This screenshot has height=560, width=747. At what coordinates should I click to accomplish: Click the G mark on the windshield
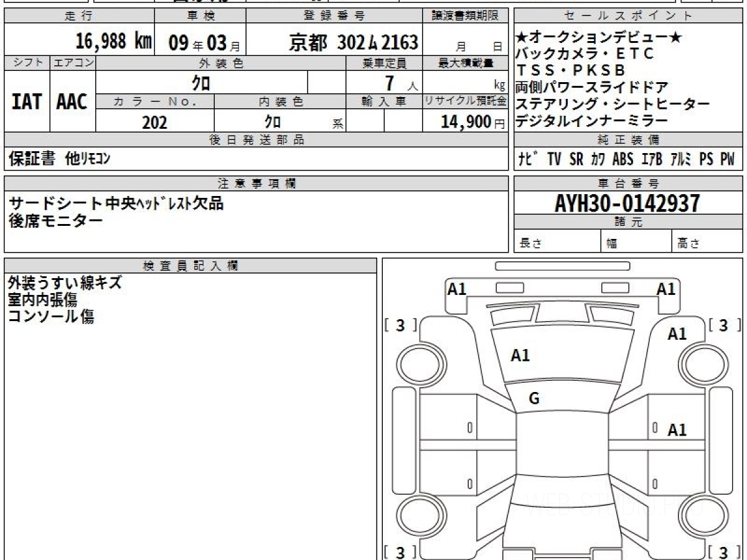[x=534, y=399]
